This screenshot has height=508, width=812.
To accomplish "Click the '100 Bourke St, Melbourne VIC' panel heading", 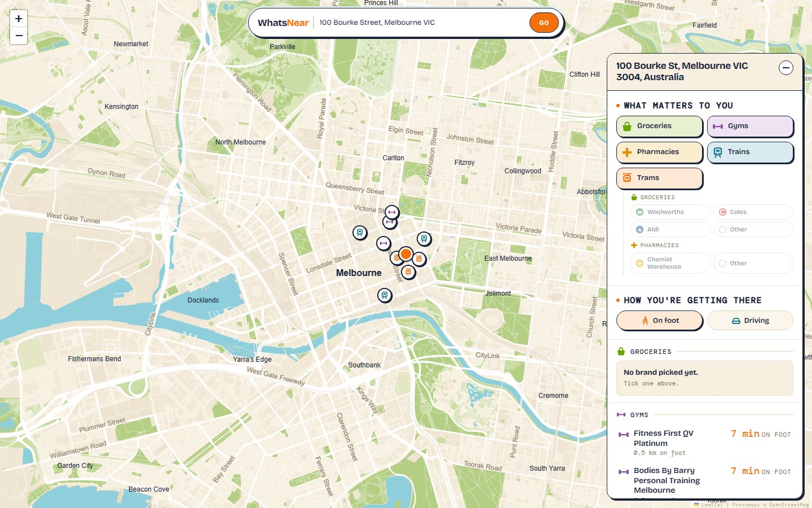I will [682, 71].
